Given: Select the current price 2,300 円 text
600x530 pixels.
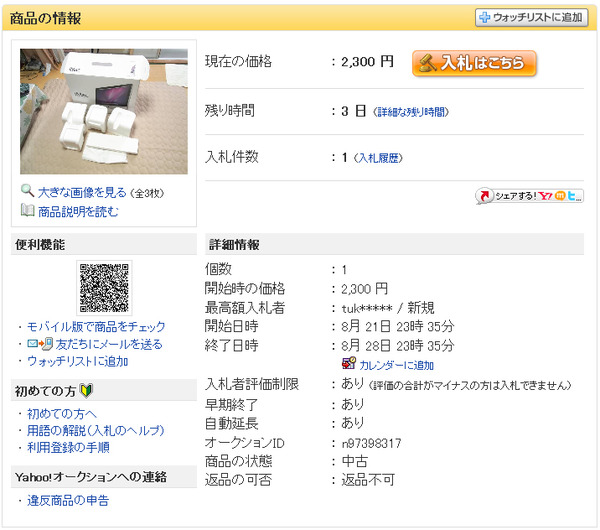Looking at the screenshot, I should 367,62.
